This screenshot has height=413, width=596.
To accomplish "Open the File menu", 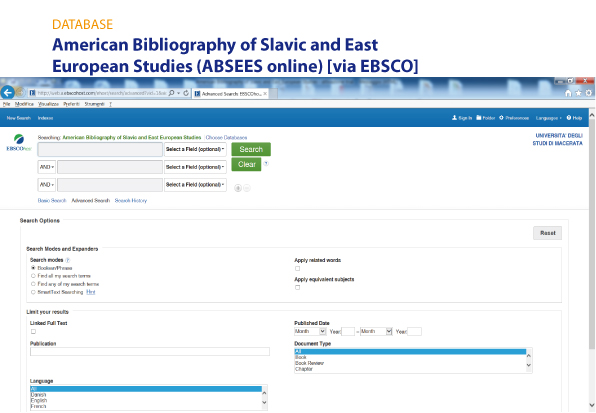I will pyautogui.click(x=6, y=104).
